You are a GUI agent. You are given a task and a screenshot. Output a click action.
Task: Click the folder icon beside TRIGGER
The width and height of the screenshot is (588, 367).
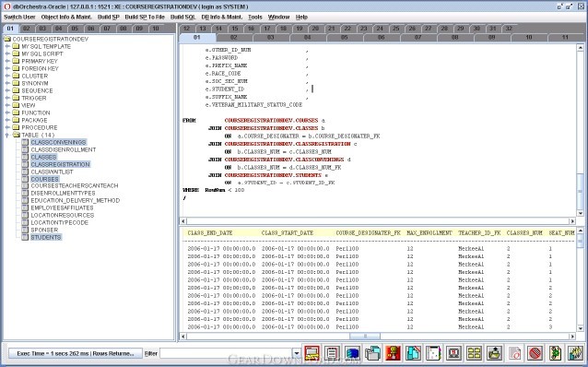[x=16, y=98]
